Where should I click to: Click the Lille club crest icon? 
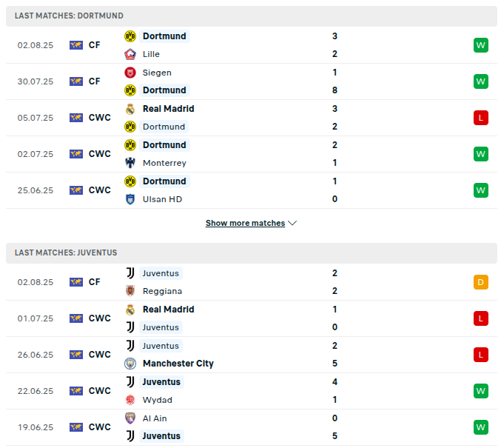tap(130, 54)
